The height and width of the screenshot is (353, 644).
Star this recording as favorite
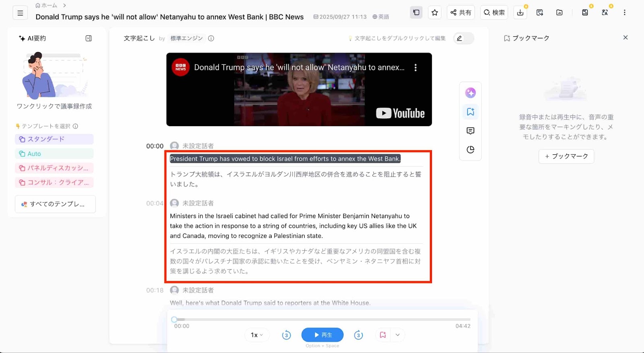pos(435,12)
